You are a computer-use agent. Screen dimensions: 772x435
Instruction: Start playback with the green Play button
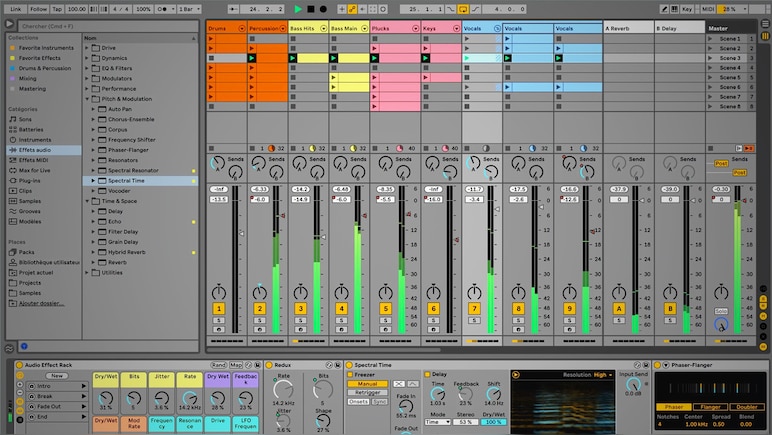click(x=298, y=9)
